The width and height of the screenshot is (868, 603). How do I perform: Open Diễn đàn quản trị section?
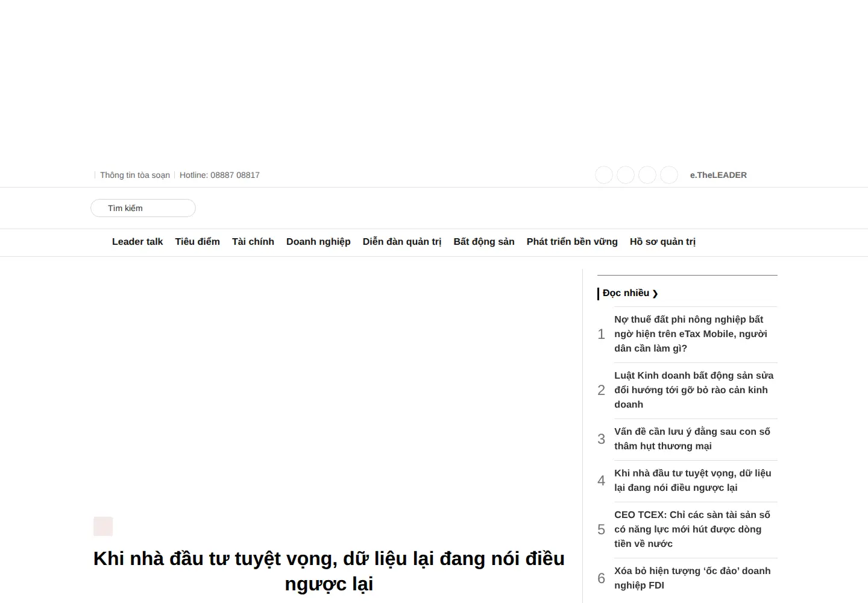[x=402, y=242]
